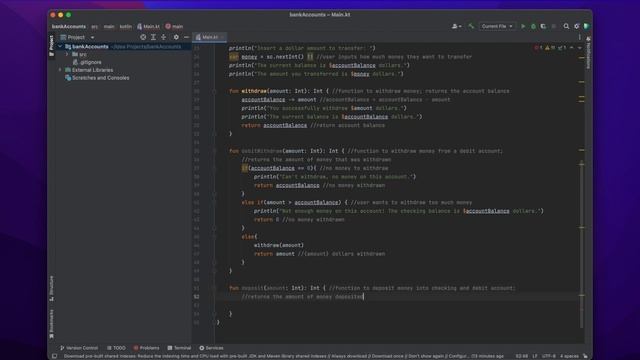
Task: Select the Scratches and Consoles node
Action: click(97, 78)
